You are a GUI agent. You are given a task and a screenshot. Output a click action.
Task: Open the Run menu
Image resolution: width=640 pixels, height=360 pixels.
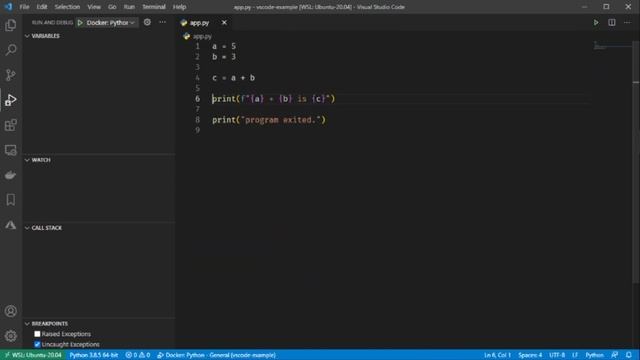[129, 7]
